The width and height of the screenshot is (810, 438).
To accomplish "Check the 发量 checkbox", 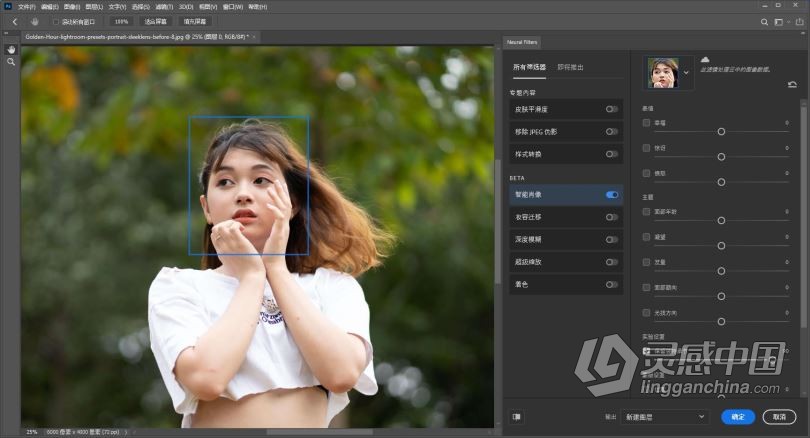I will pyautogui.click(x=646, y=262).
